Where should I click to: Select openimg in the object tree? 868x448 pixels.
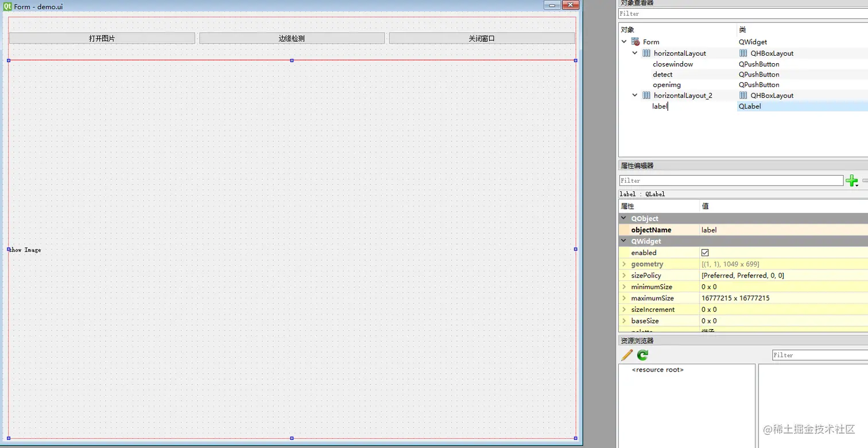click(666, 84)
